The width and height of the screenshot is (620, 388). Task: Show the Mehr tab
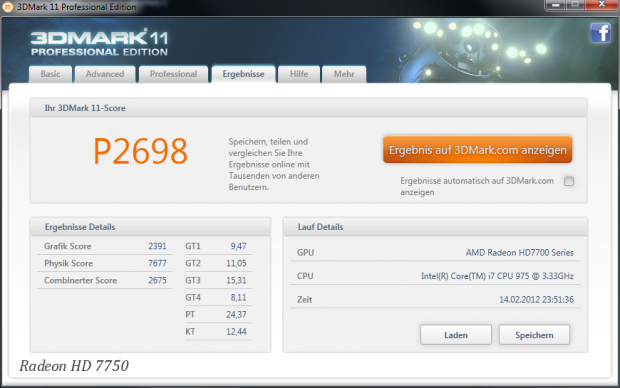pyautogui.click(x=344, y=74)
